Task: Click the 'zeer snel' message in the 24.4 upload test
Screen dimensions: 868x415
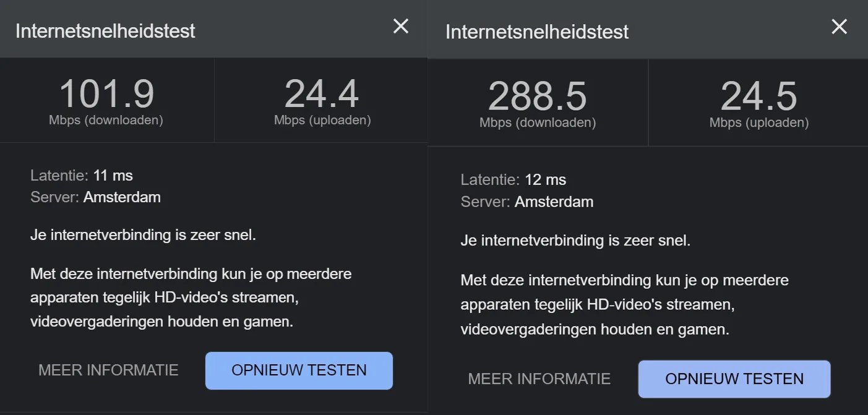Action: (x=143, y=235)
